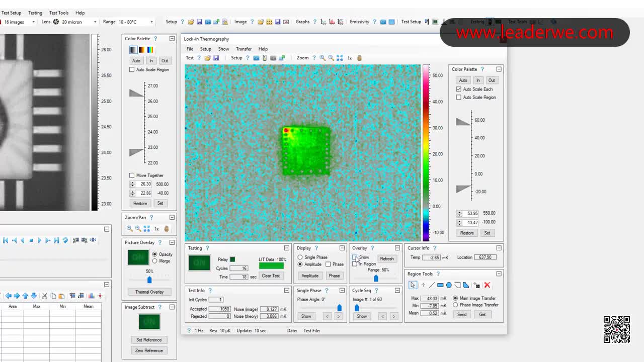The width and height of the screenshot is (644, 362).
Task: Select the hand pan tool in Lock-in toolbar
Action: [359, 58]
